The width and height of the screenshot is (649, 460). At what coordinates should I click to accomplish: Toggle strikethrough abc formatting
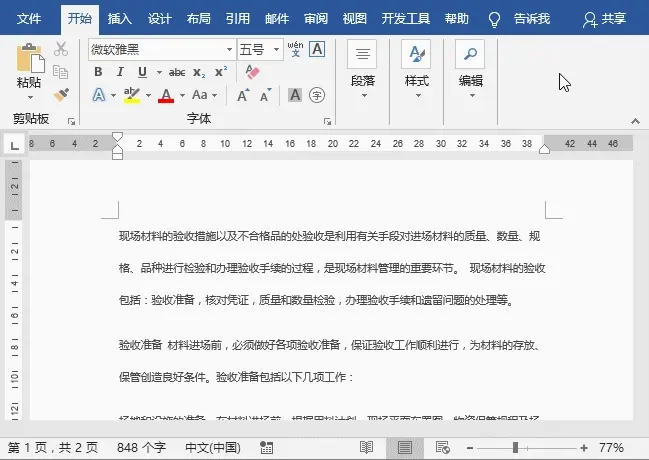tap(177, 72)
